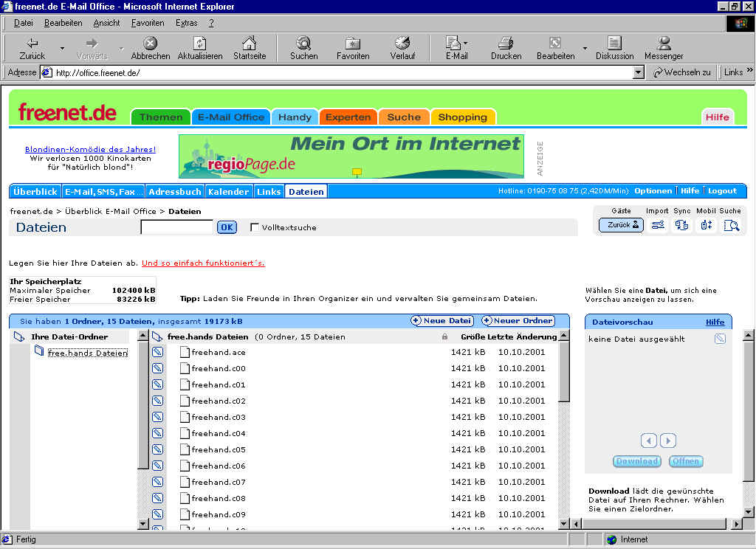The width and height of the screenshot is (756, 549).
Task: Click the regioPage.de banner ad
Action: tap(351, 156)
